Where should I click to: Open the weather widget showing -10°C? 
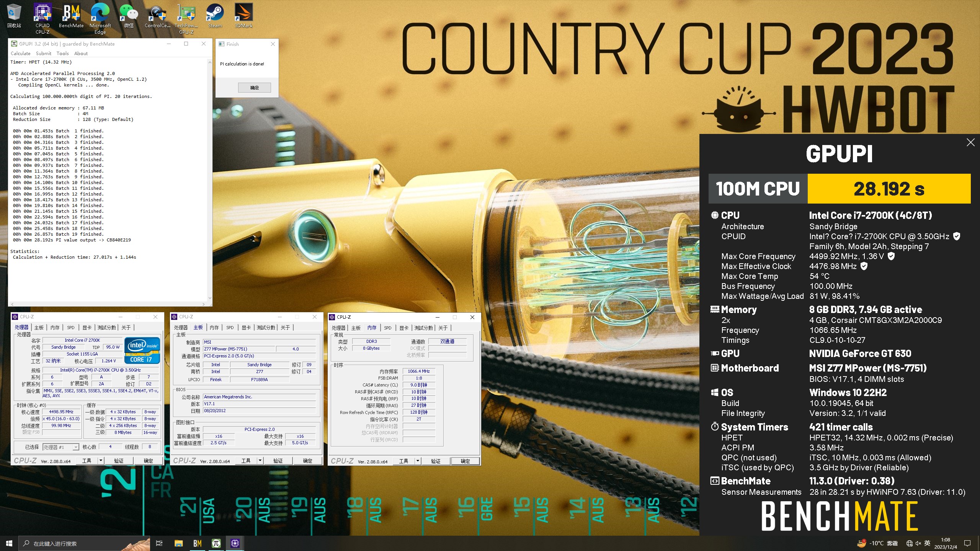click(877, 543)
